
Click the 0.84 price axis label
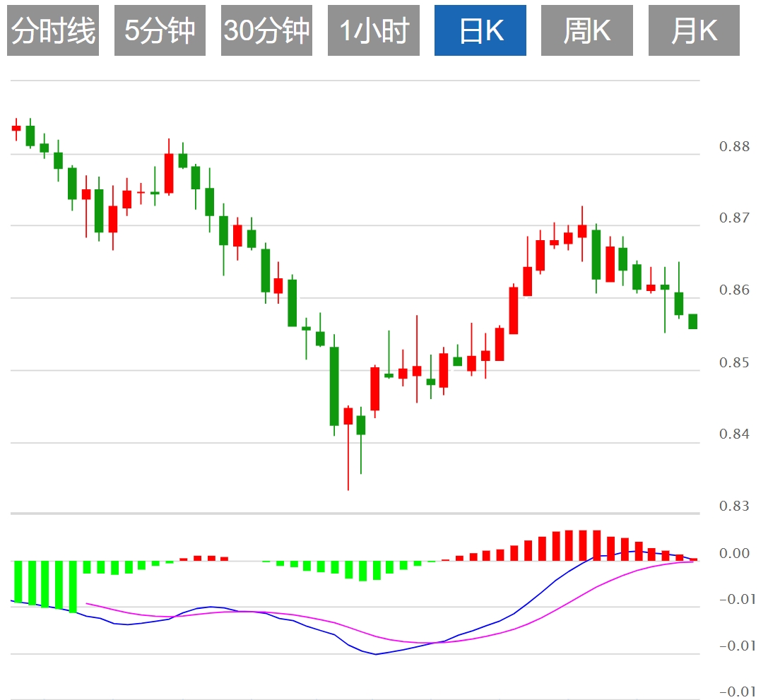tap(734, 434)
